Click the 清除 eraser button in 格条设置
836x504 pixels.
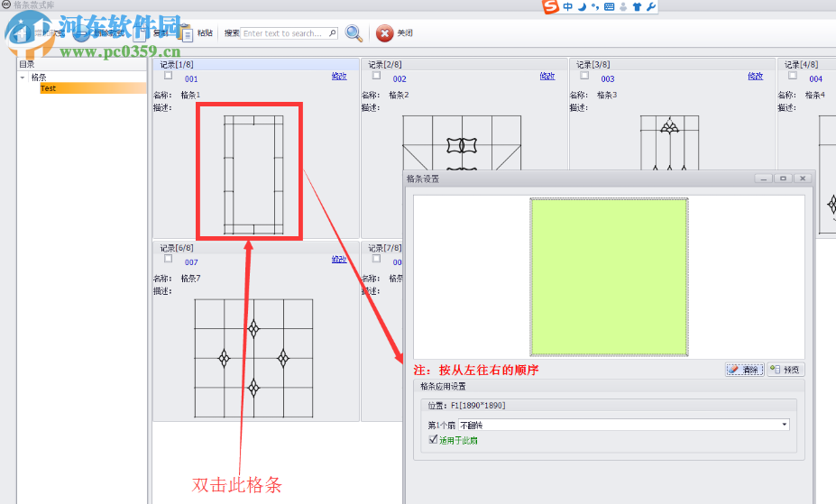(x=744, y=370)
